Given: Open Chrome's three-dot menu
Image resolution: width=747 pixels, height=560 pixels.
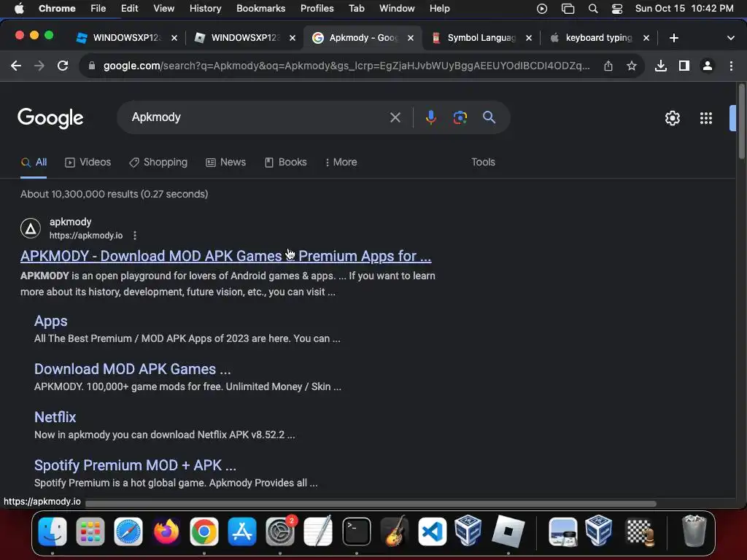Looking at the screenshot, I should (x=731, y=66).
